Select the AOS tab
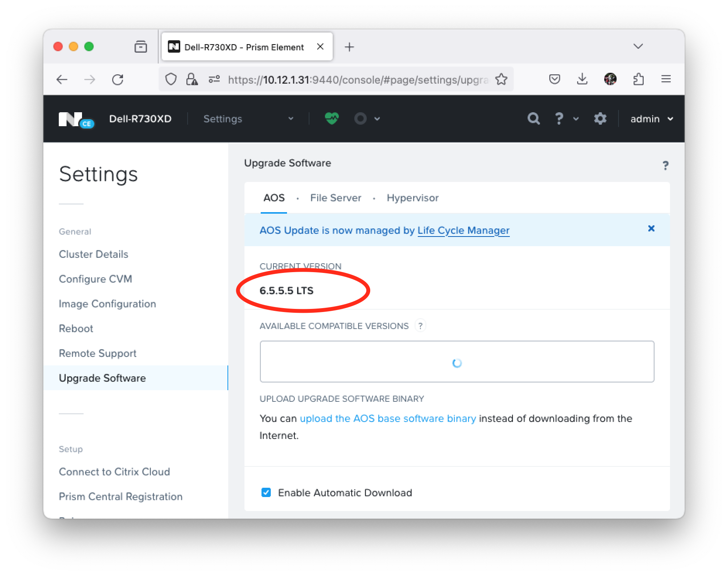This screenshot has height=576, width=728. coord(274,198)
